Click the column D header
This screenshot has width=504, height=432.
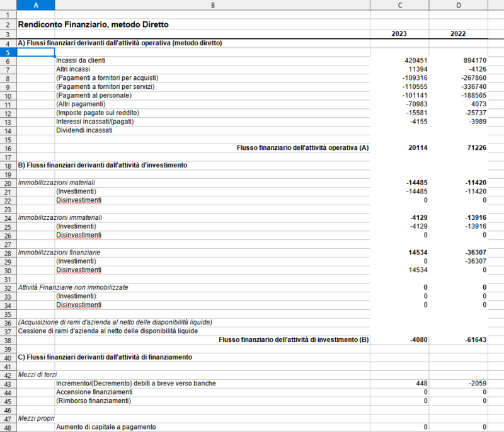coord(459,5)
